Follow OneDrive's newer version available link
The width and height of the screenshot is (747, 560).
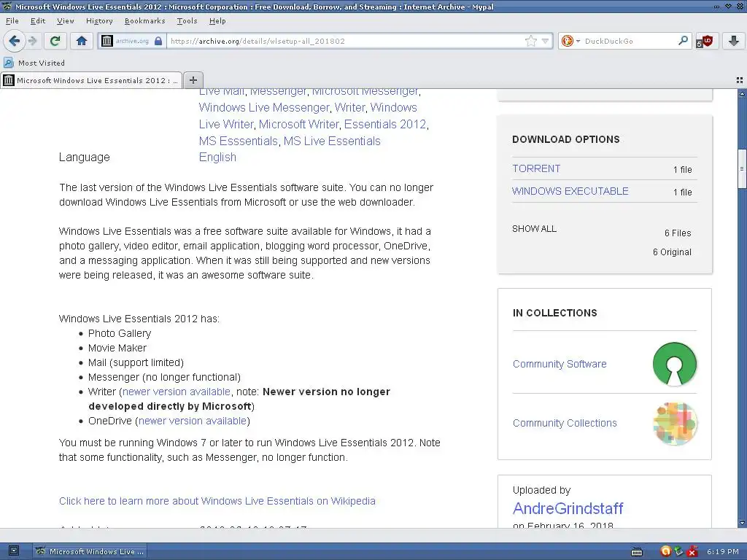(193, 421)
